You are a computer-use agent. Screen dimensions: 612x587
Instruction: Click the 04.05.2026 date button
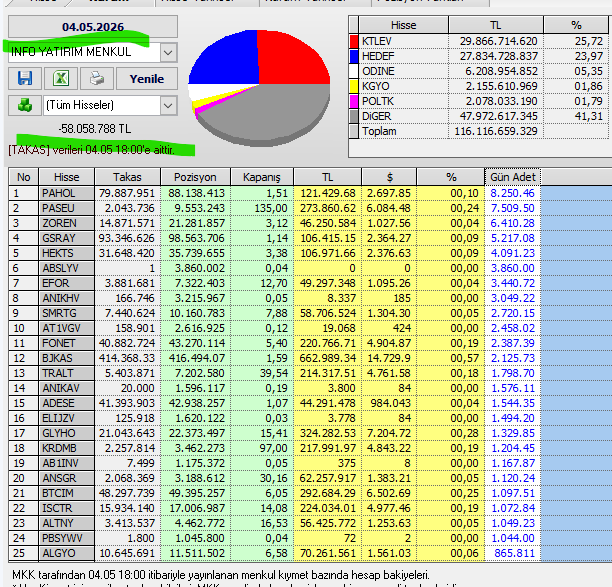point(93,27)
